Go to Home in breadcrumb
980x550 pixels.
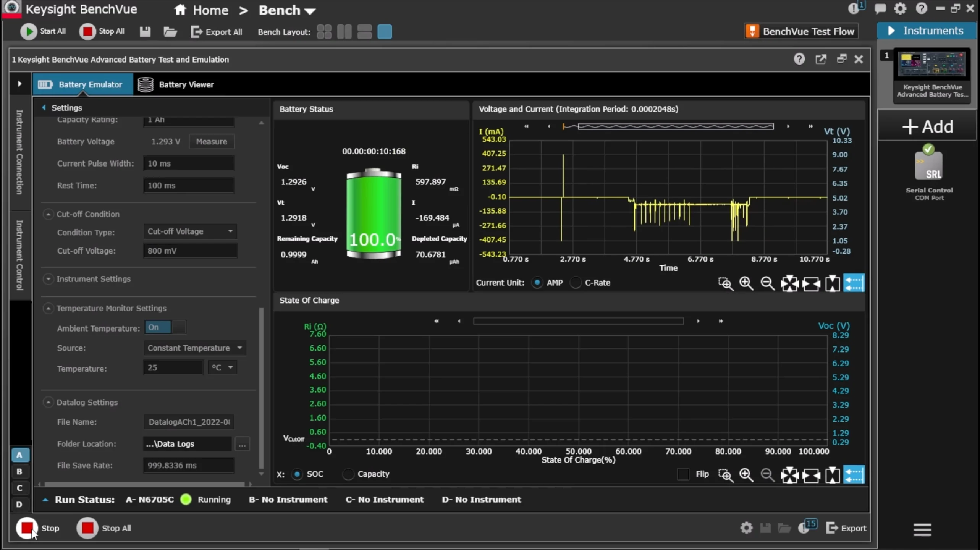click(x=201, y=10)
